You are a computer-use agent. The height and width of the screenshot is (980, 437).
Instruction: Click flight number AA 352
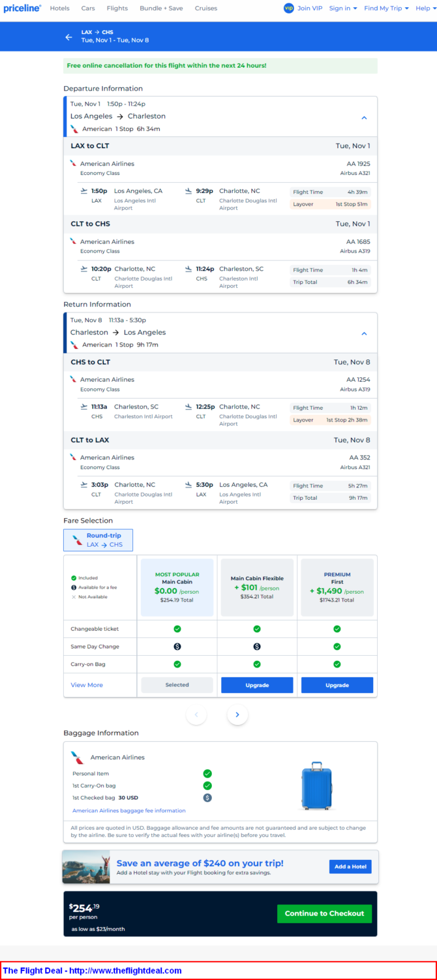pos(359,457)
